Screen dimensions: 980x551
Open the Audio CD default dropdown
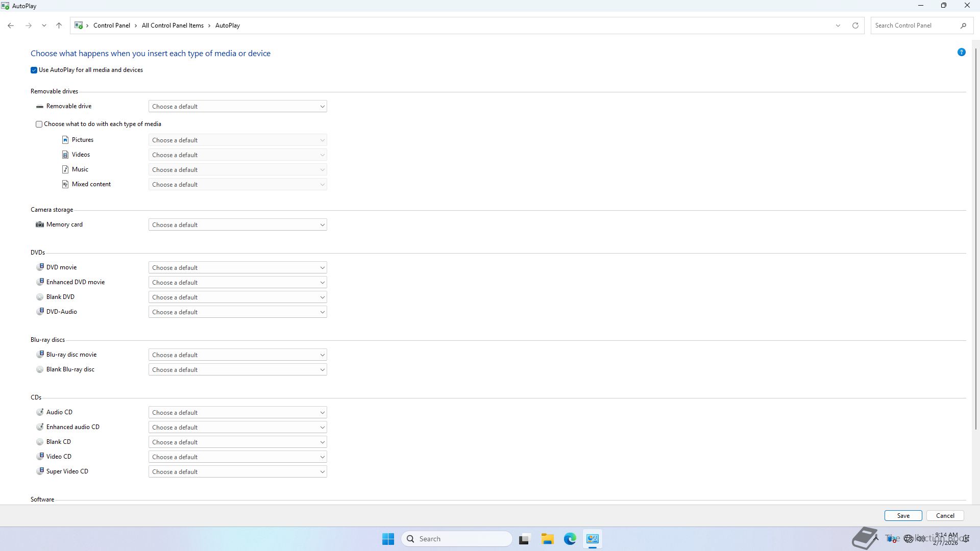click(x=237, y=413)
